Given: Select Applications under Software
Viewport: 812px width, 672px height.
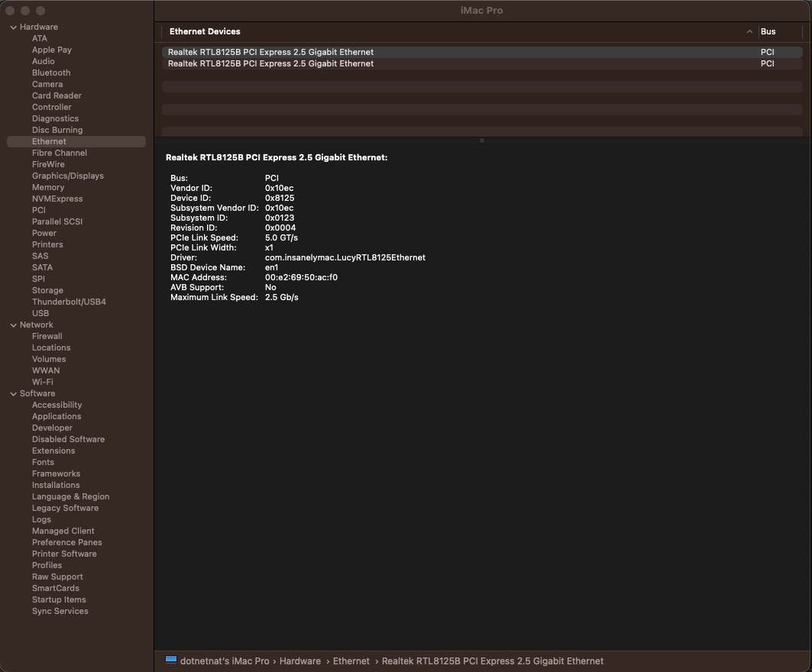Looking at the screenshot, I should [57, 417].
